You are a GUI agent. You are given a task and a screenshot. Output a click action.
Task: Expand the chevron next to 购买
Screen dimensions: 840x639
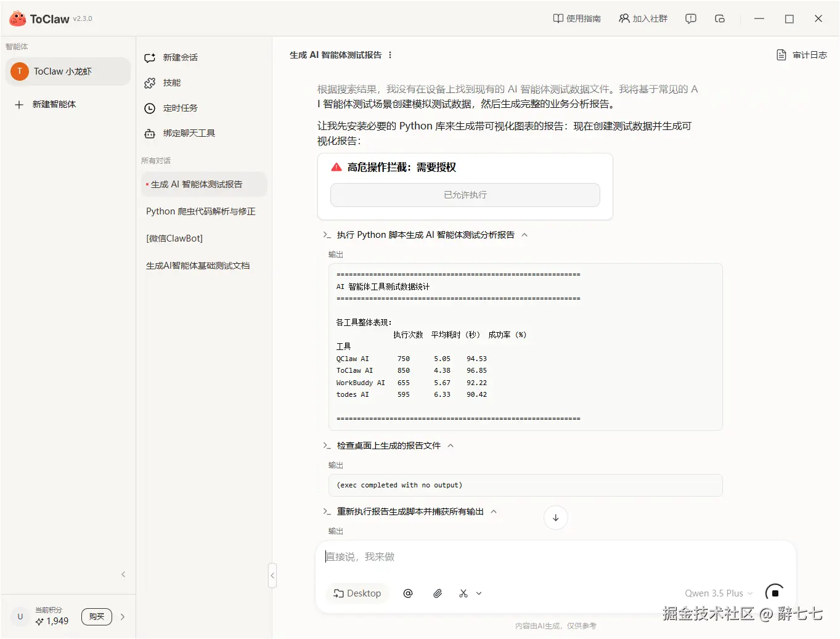tap(123, 617)
